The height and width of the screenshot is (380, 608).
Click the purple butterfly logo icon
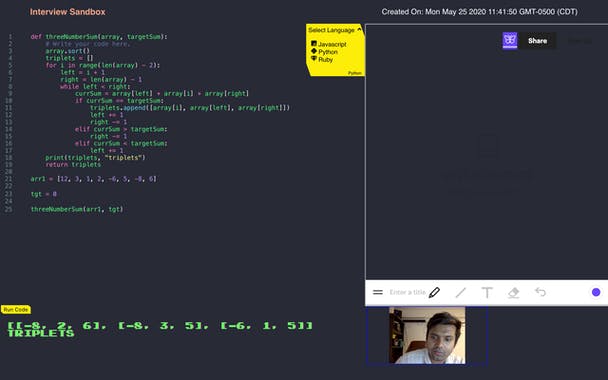pyautogui.click(x=510, y=40)
